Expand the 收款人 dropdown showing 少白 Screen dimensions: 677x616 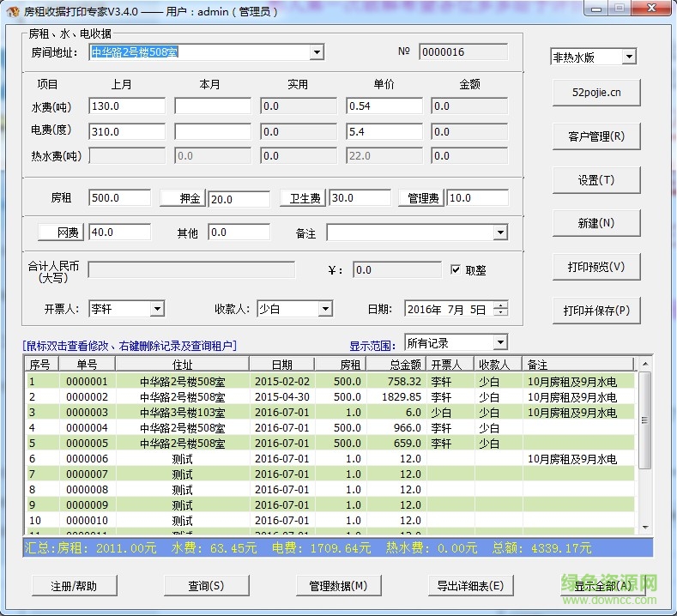point(324,309)
